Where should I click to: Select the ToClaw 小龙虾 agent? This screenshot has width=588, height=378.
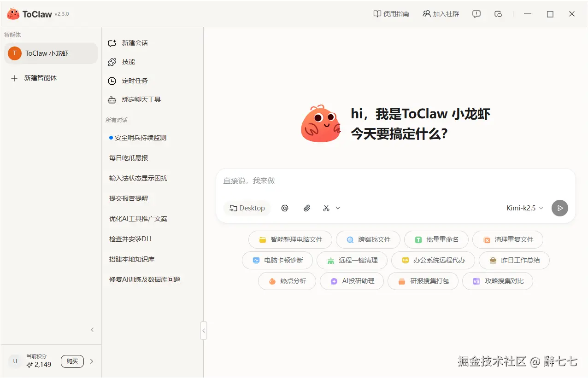tap(51, 53)
